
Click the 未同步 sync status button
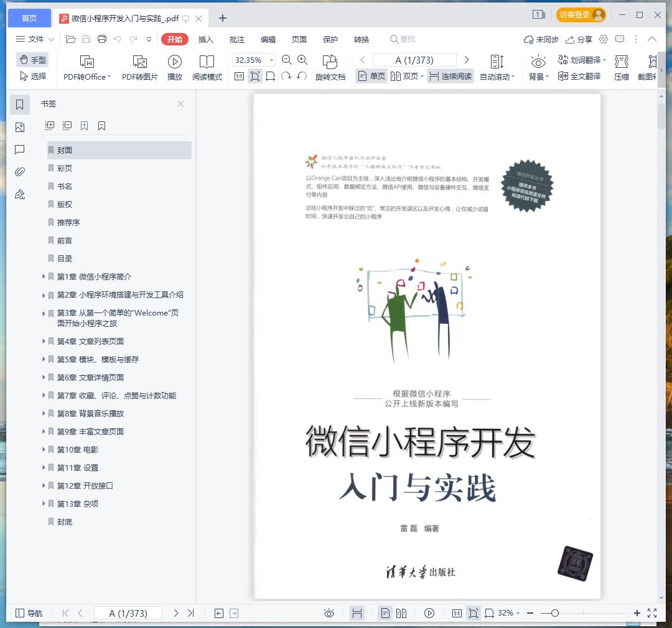(541, 39)
